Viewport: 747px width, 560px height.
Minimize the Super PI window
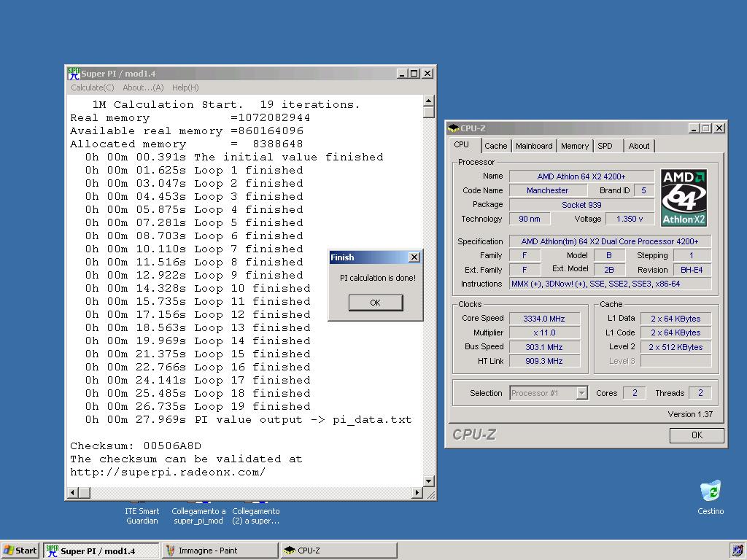(402, 74)
